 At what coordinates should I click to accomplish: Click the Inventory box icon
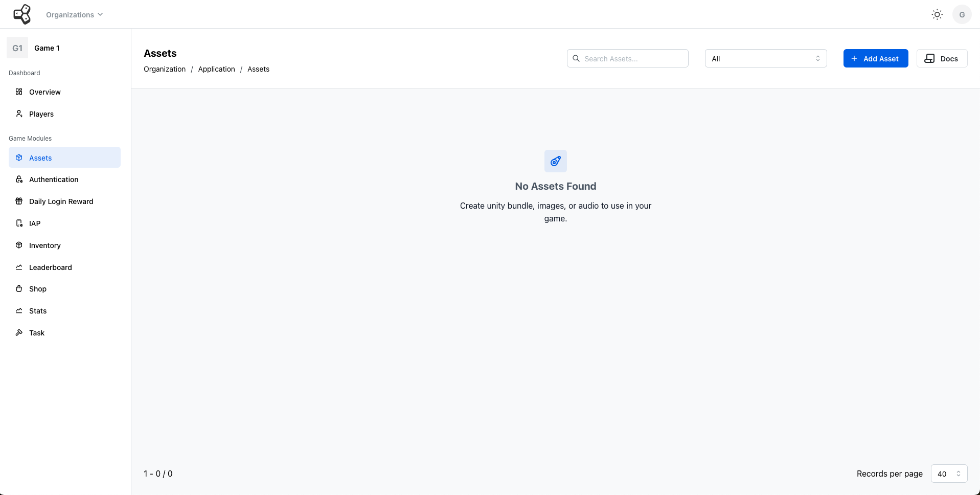19,245
